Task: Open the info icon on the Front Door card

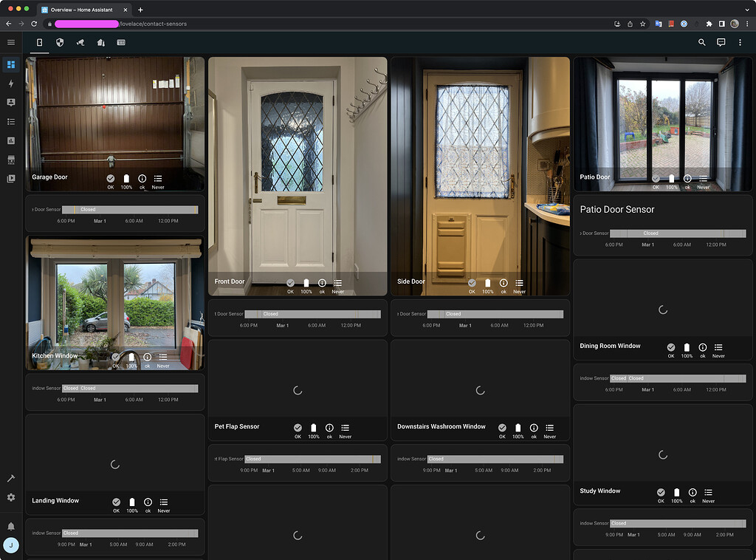Action: pos(322,284)
